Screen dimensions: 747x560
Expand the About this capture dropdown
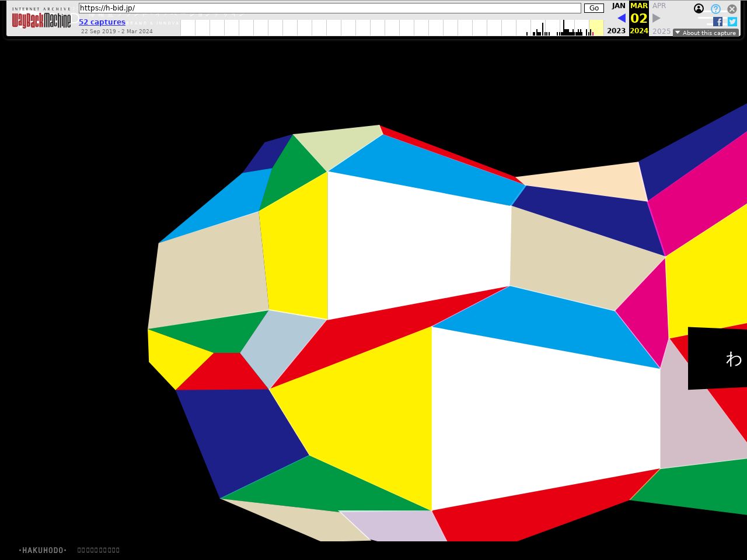[x=706, y=33]
